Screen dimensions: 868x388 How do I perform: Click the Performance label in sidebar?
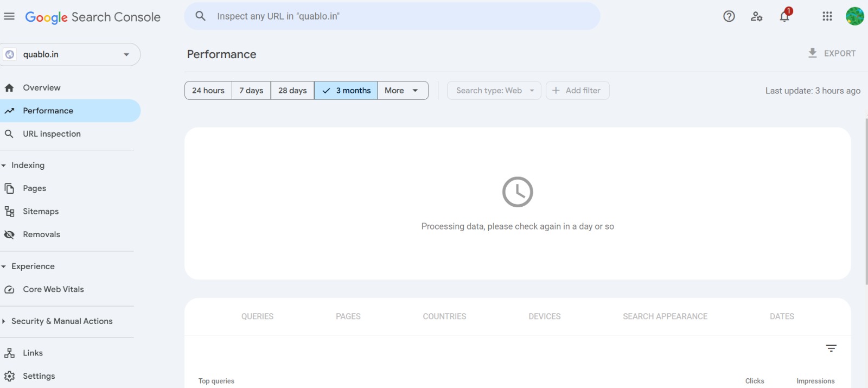[x=48, y=111]
